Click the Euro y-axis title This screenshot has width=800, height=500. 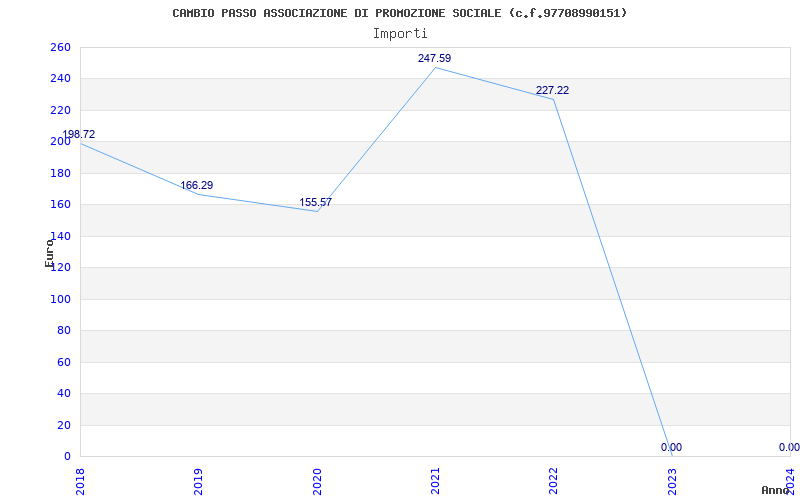49,253
